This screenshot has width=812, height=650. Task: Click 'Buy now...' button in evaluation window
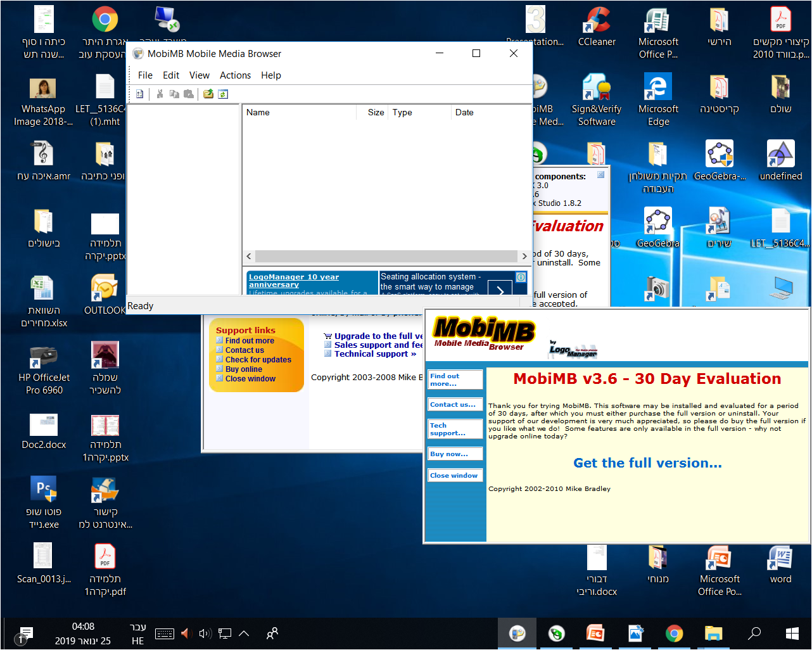455,454
